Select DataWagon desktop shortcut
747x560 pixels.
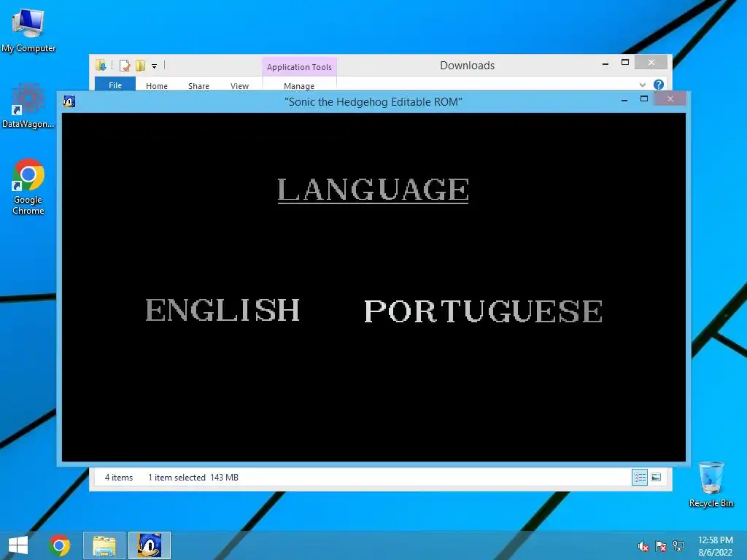click(x=28, y=106)
